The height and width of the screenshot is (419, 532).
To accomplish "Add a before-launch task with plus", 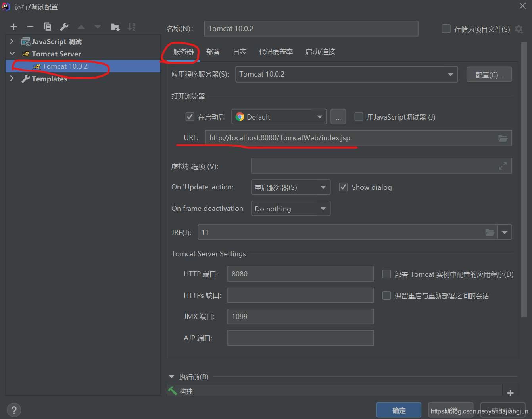I will [x=510, y=392].
